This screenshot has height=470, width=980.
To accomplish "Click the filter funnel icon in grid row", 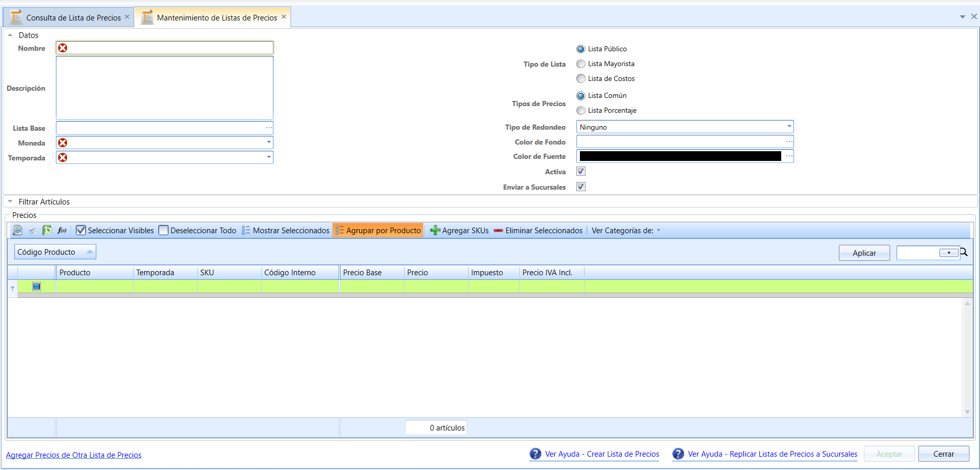I will point(12,289).
